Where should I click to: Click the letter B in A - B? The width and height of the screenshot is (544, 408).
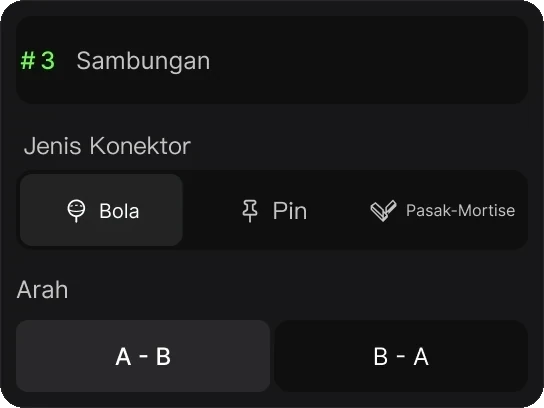[x=163, y=356]
